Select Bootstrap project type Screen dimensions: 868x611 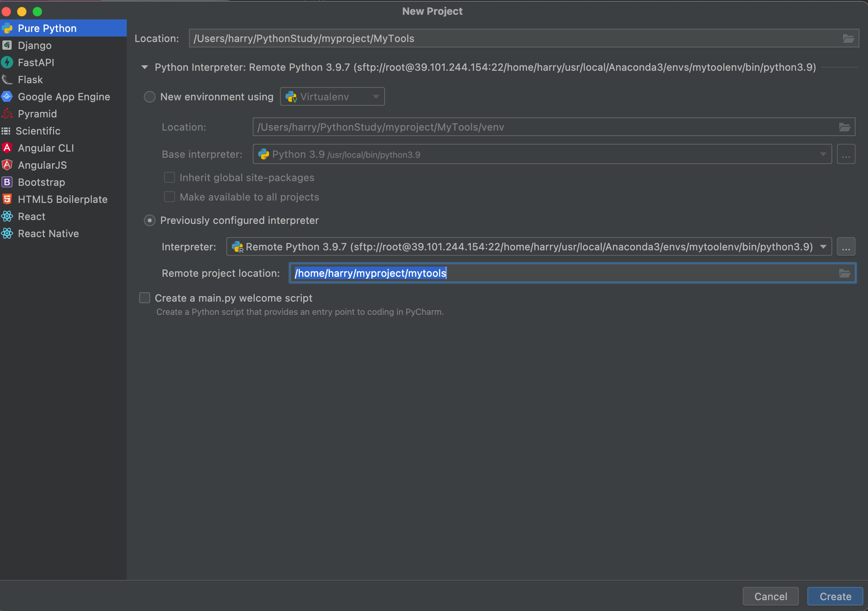63,182
